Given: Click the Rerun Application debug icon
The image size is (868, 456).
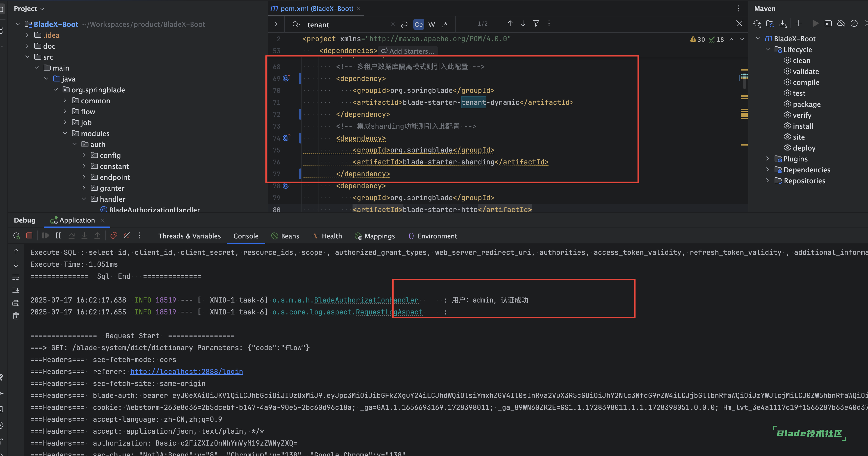Looking at the screenshot, I should coord(16,236).
